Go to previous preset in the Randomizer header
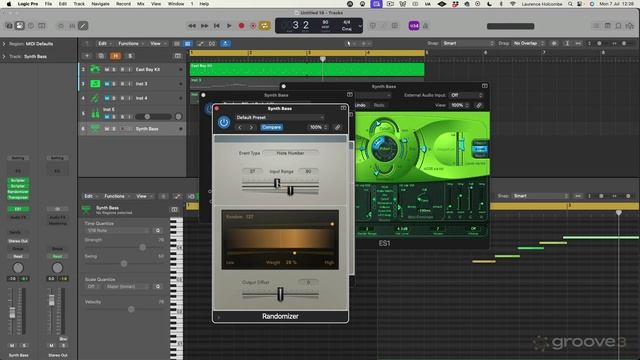Screen dimensions: 640x360 240,127
